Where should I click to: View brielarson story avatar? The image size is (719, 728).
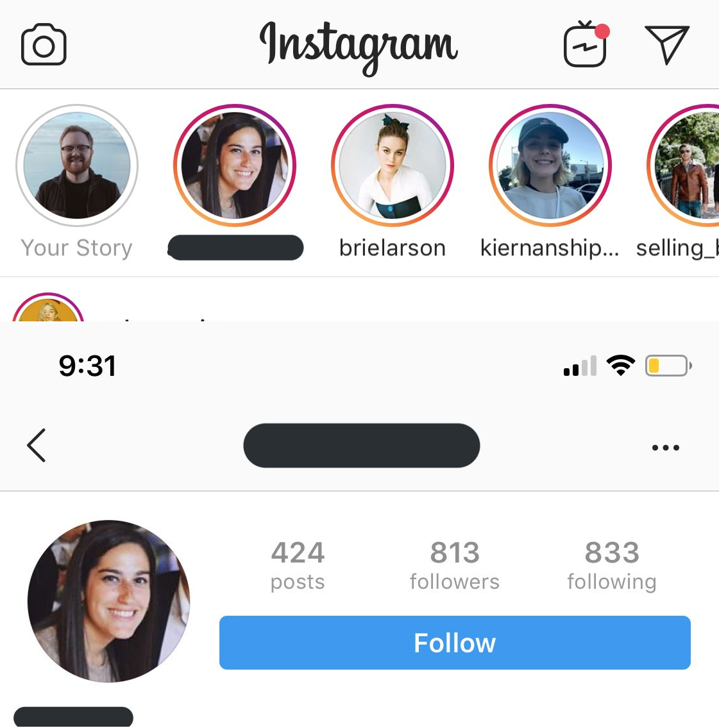point(393,165)
